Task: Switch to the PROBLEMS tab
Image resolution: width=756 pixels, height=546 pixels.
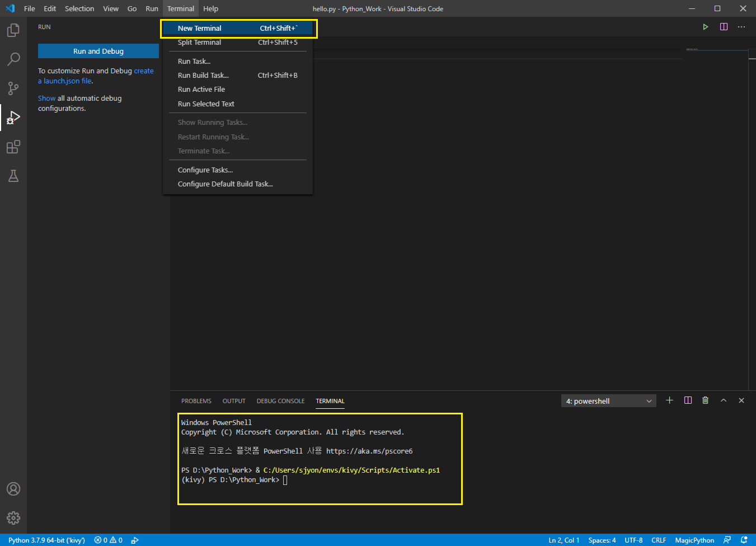Action: (x=196, y=401)
